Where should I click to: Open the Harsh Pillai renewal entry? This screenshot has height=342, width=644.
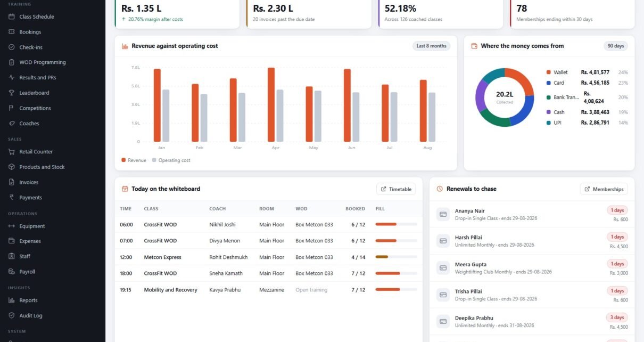pyautogui.click(x=532, y=241)
